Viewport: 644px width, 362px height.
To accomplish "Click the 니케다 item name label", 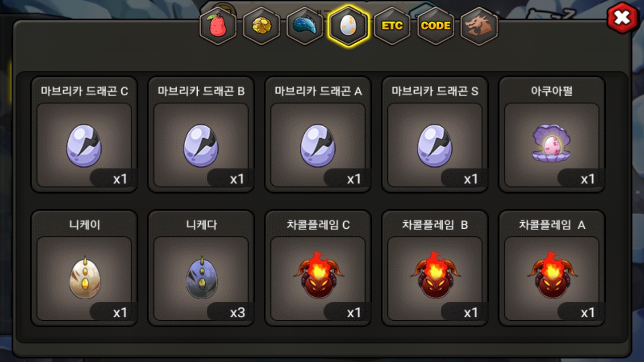I will (201, 225).
